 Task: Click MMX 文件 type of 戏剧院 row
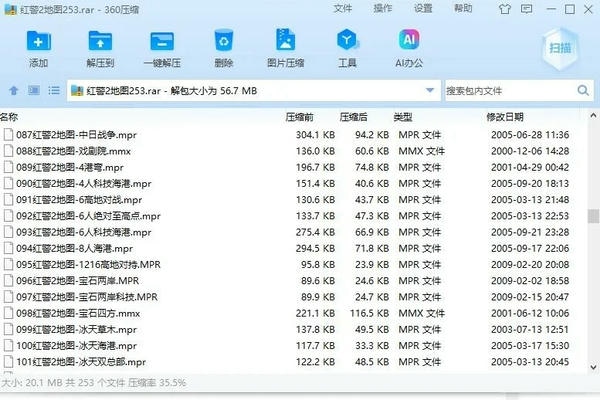(421, 151)
